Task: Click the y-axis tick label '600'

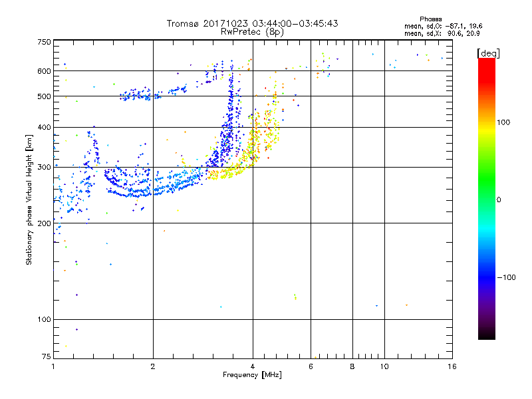Action: [x=44, y=71]
